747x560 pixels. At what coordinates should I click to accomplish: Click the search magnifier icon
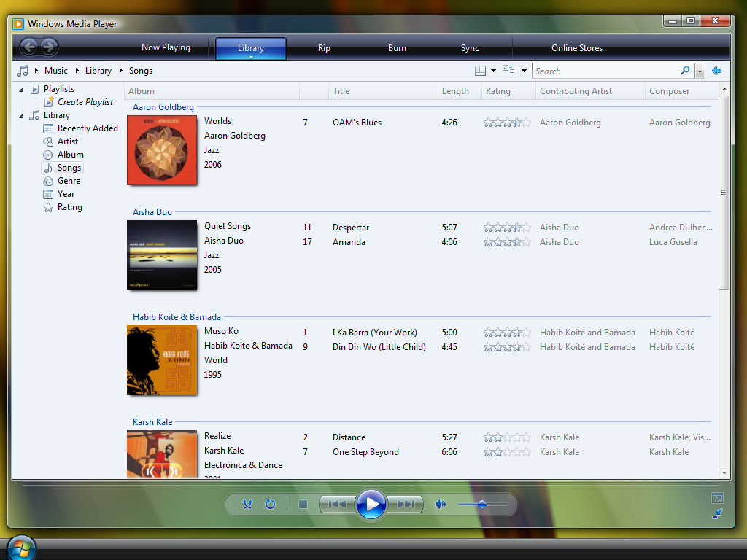click(x=685, y=71)
